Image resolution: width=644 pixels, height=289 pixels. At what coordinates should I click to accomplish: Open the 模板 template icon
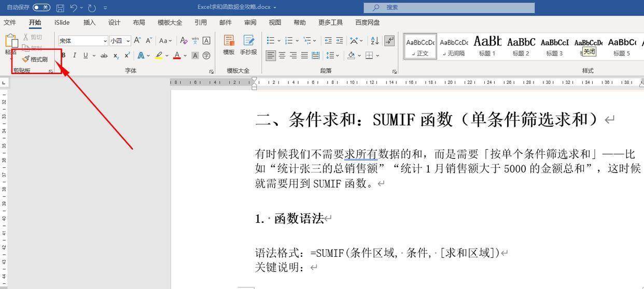(x=229, y=45)
